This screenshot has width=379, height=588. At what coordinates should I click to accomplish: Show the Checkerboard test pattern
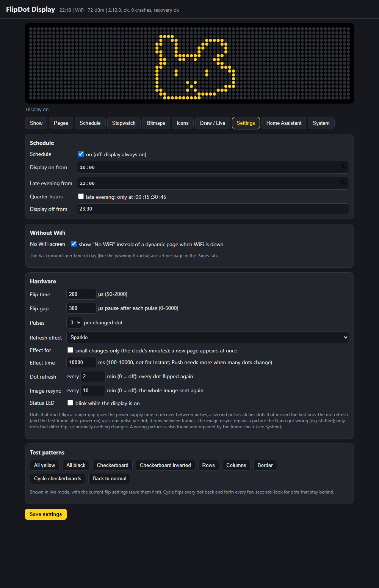[x=113, y=465]
